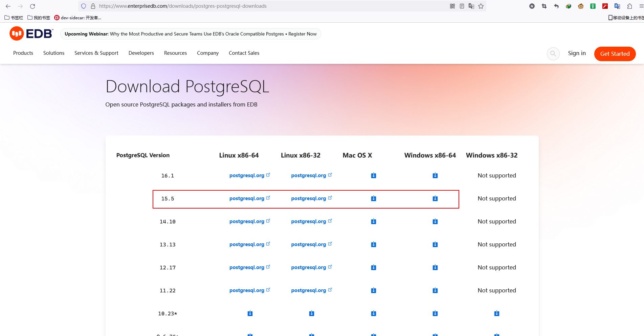This screenshot has height=336, width=644.
Task: Open the Services & Support menu
Action: [96, 53]
